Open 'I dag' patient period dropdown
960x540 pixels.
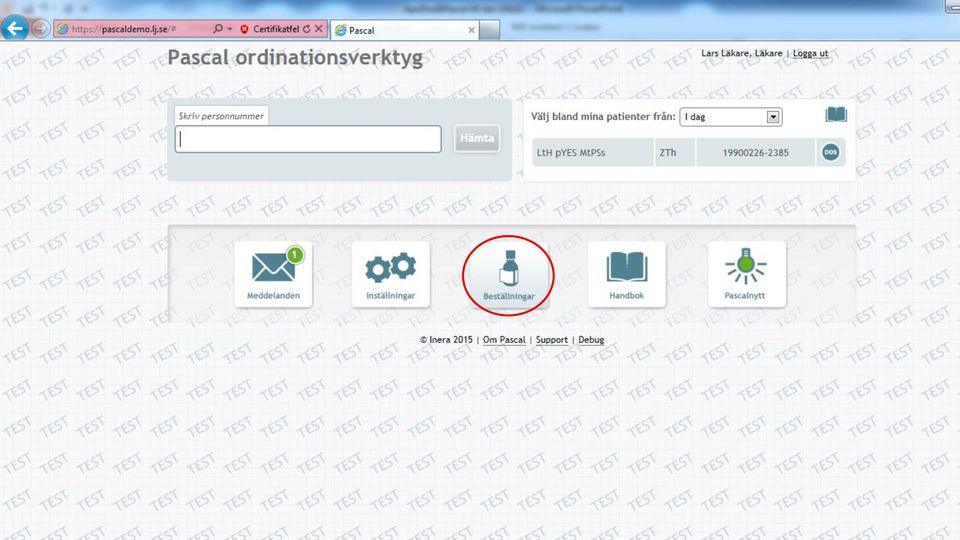[x=731, y=117]
